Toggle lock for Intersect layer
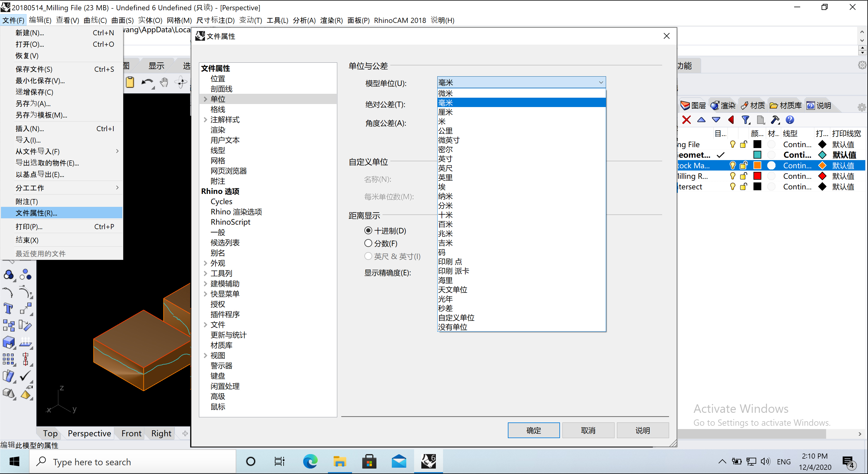The height and width of the screenshot is (474, 868). point(744,186)
